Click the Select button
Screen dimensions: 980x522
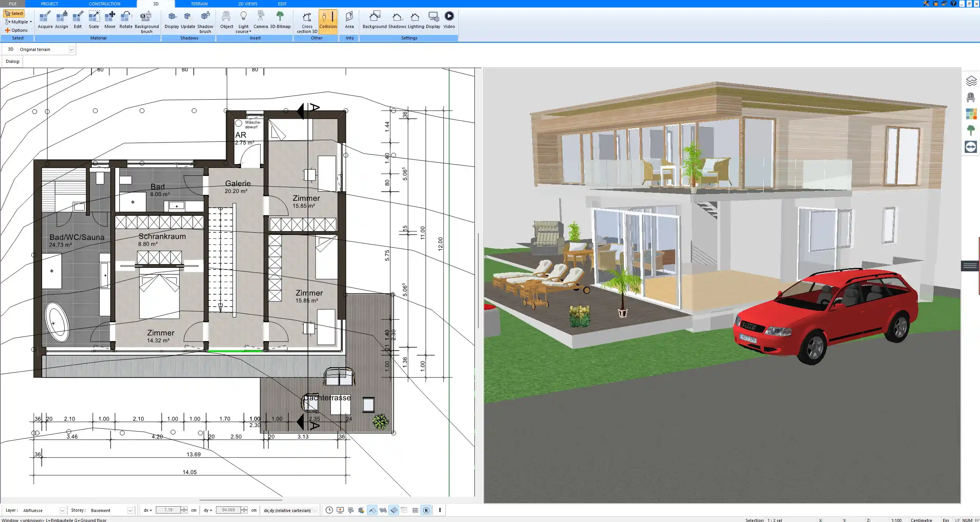tap(14, 13)
